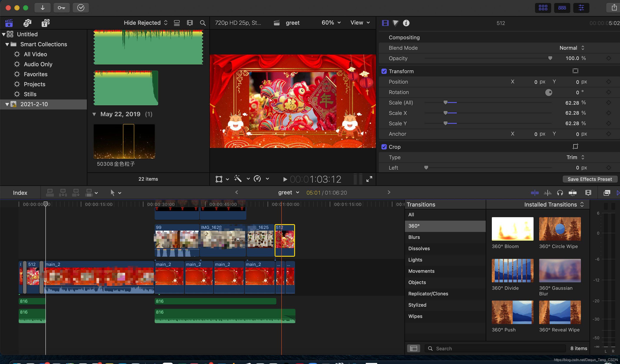Enter full screen viewer playback
Viewport: 620px width, 364px height.
pos(369,179)
